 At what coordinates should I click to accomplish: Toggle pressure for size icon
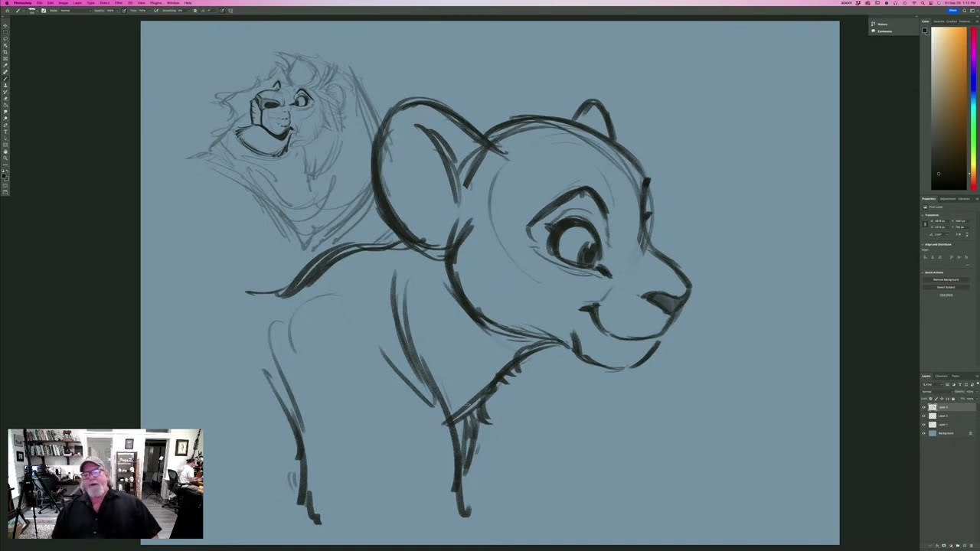pyautogui.click(x=222, y=10)
